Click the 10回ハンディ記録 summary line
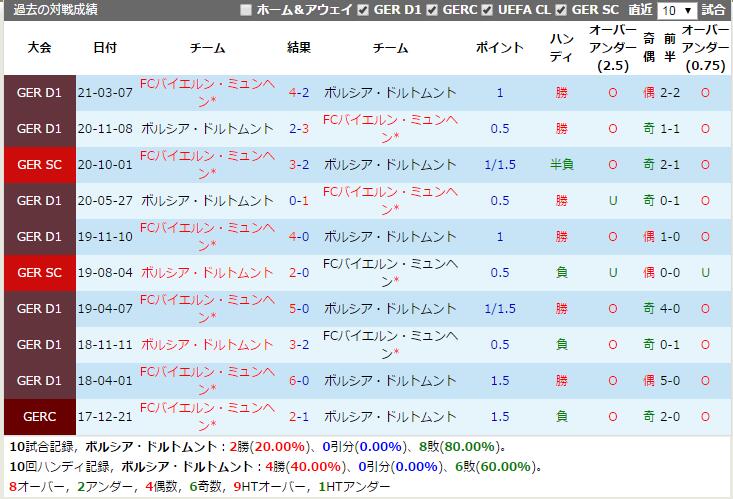733x499 pixels. pyautogui.click(x=276, y=467)
